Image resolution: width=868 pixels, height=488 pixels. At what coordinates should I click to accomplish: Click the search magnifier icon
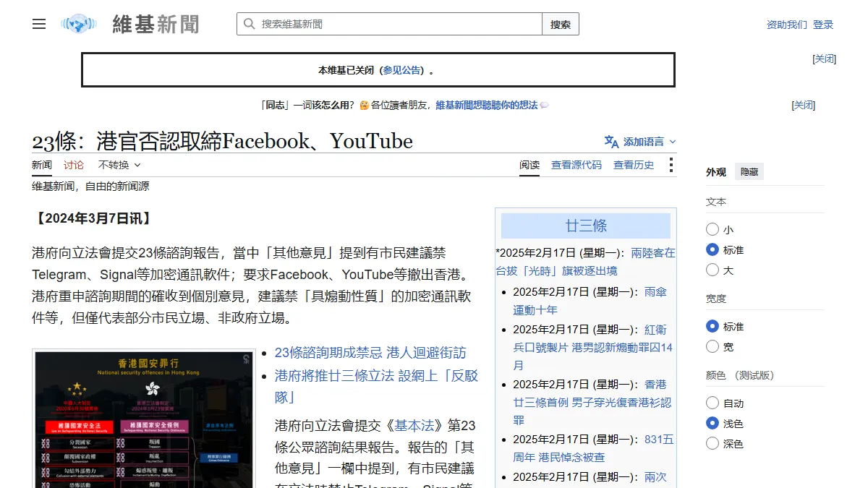[x=249, y=24]
